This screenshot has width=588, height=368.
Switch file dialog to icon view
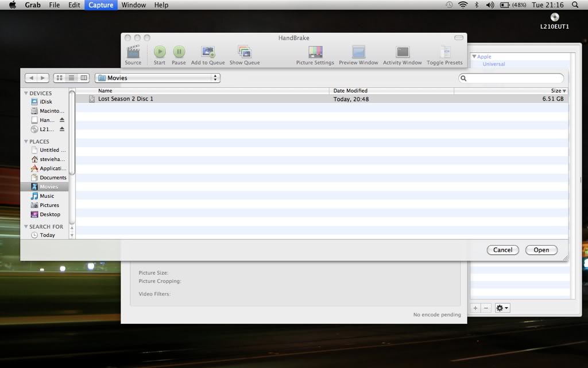[x=59, y=78]
